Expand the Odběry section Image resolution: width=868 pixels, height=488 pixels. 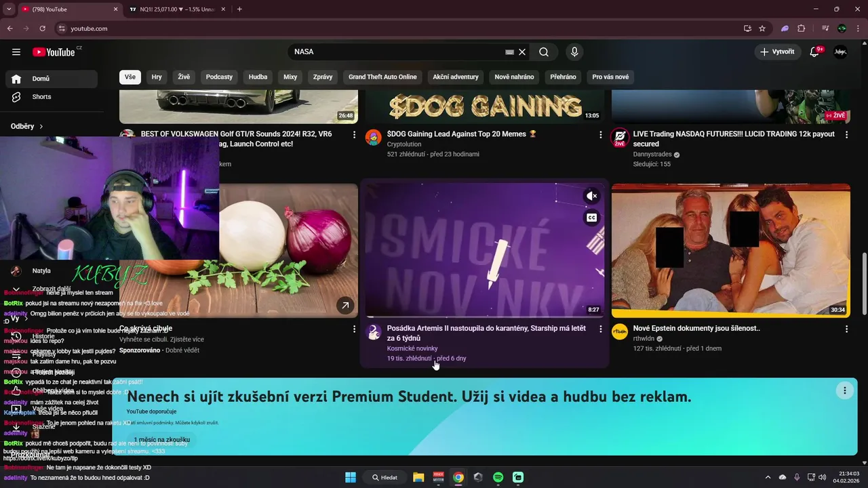27,126
